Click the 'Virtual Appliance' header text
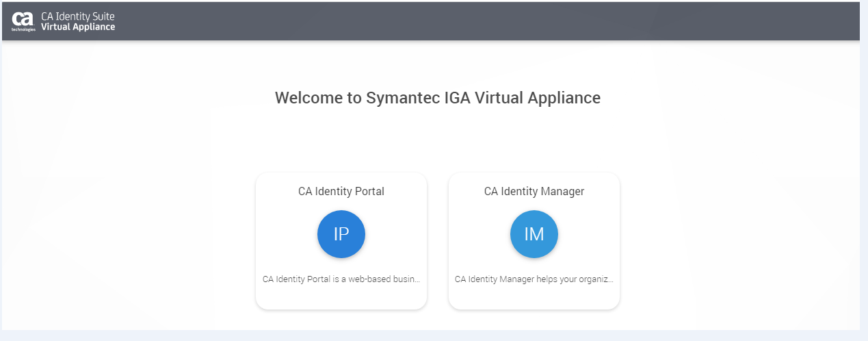The image size is (868, 341). (78, 27)
